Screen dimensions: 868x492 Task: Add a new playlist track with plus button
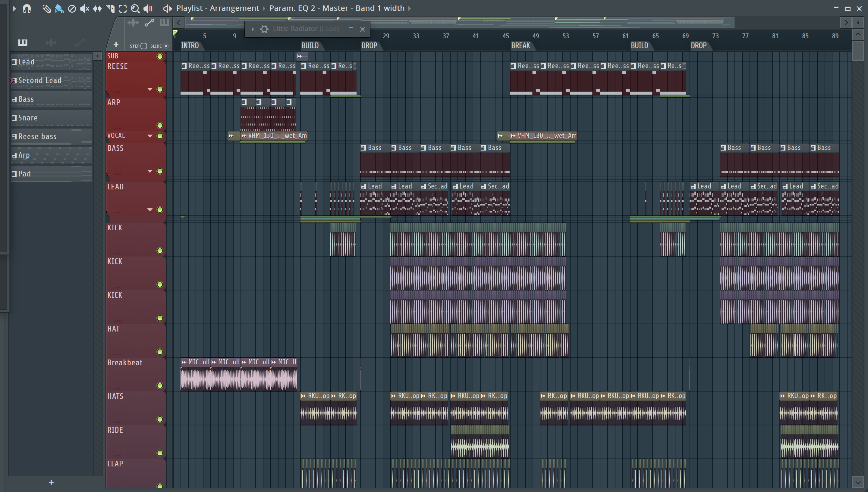tap(116, 44)
